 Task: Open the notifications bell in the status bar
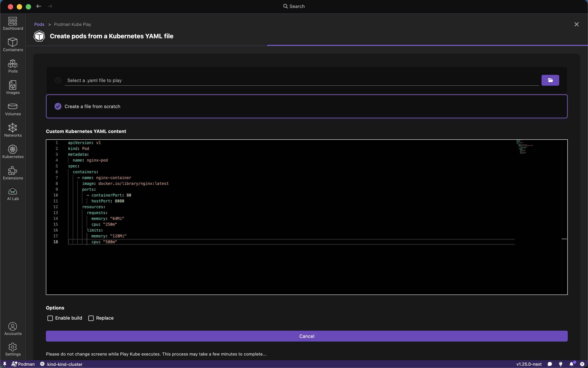[x=571, y=364]
